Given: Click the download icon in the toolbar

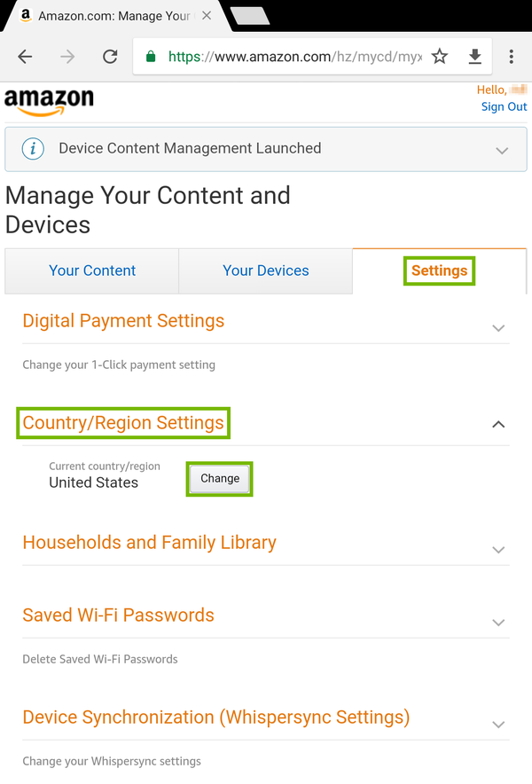Looking at the screenshot, I should click(475, 56).
